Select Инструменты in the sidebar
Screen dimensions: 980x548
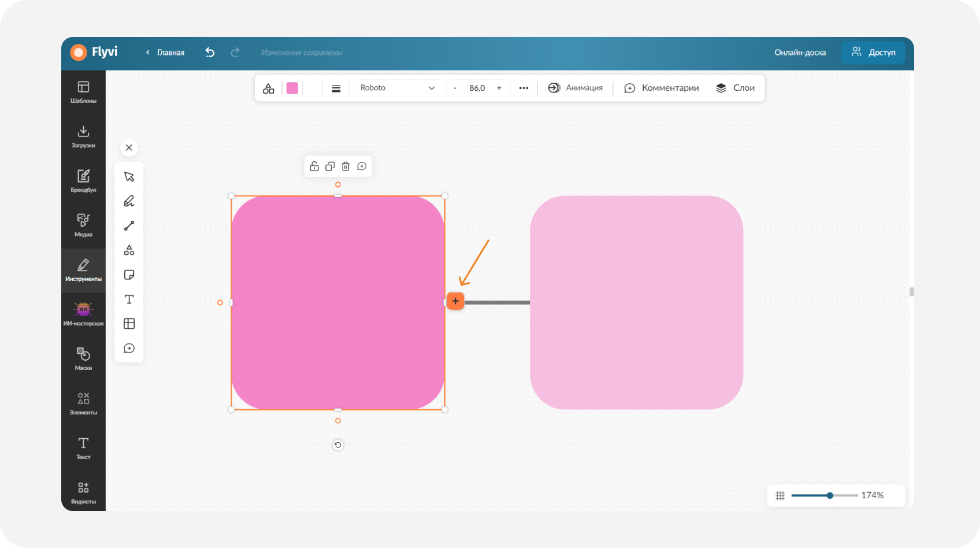coord(83,271)
